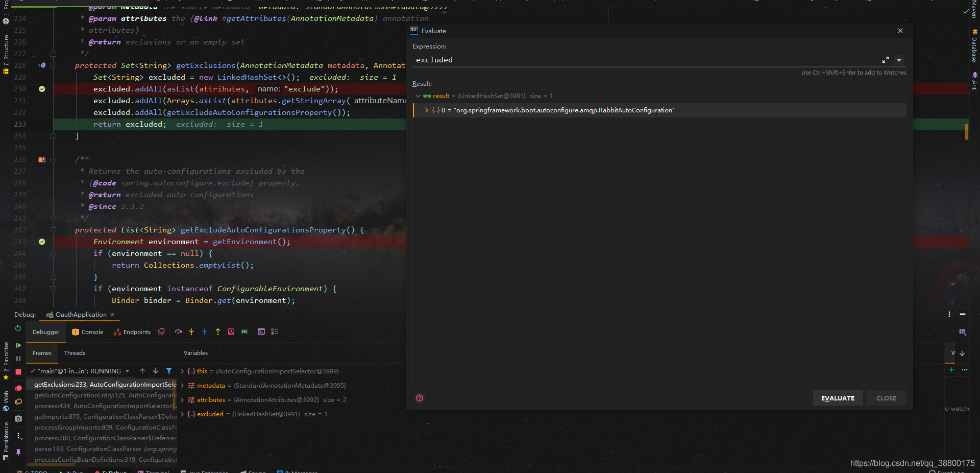Open Database tool window

coord(974,46)
